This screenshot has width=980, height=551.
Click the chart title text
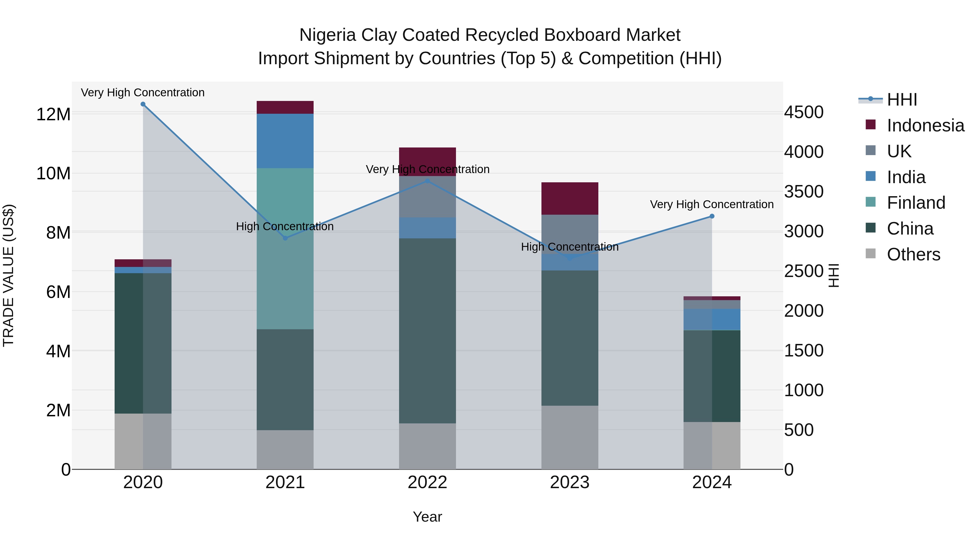(490, 46)
